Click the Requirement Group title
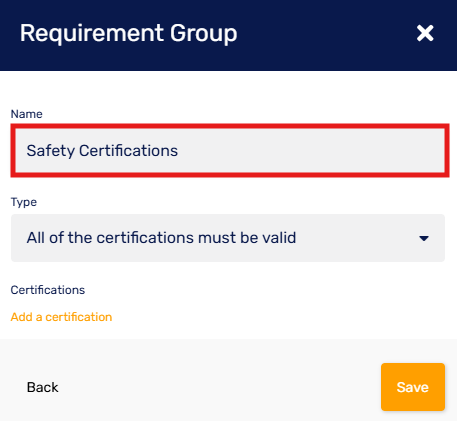This screenshot has width=457, height=421. pos(128,34)
